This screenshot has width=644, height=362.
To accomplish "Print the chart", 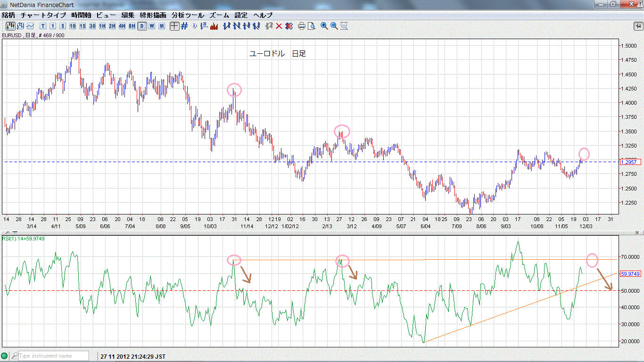I will pyautogui.click(x=302, y=26).
